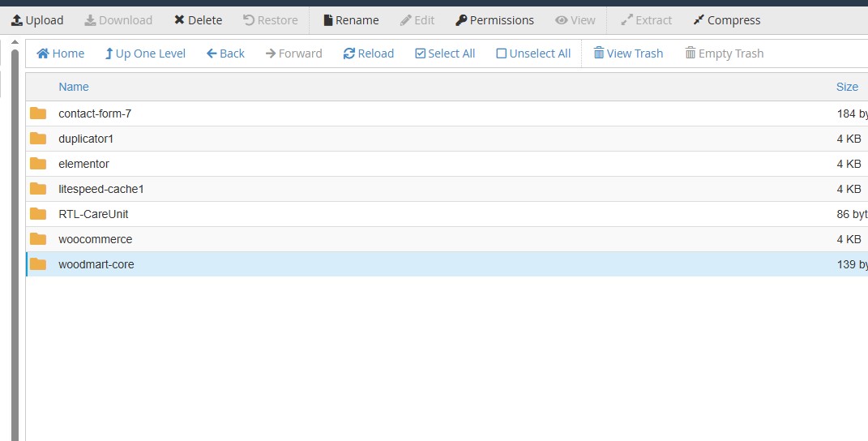Click the size value in the duplicator1 row
The width and height of the screenshot is (868, 441).
point(849,139)
